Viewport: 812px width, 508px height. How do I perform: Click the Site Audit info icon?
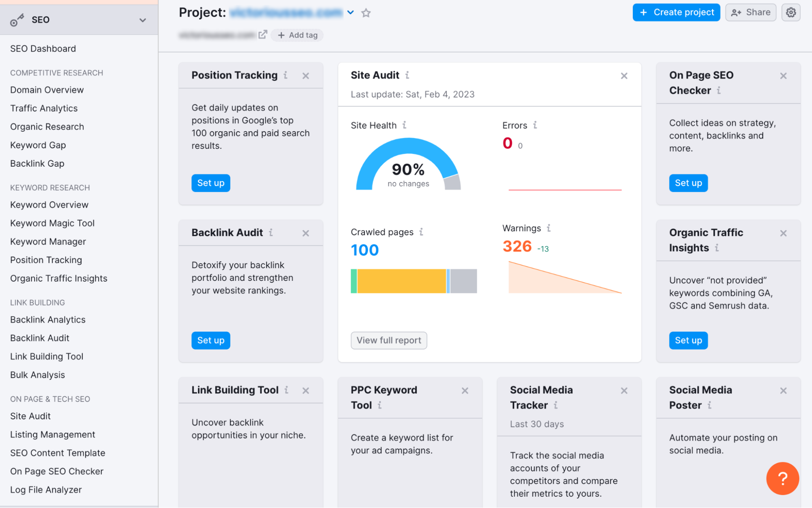click(x=407, y=75)
